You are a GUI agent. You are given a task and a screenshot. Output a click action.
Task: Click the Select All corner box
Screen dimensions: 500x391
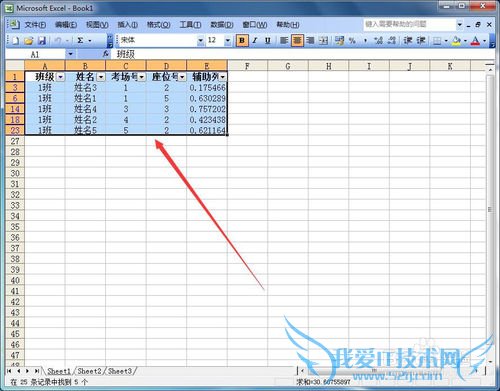click(x=15, y=65)
